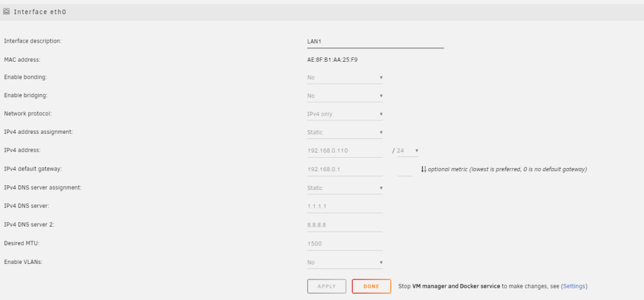Click the 'Enable bridging:' label
This screenshot has width=644, height=300.
click(x=26, y=95)
